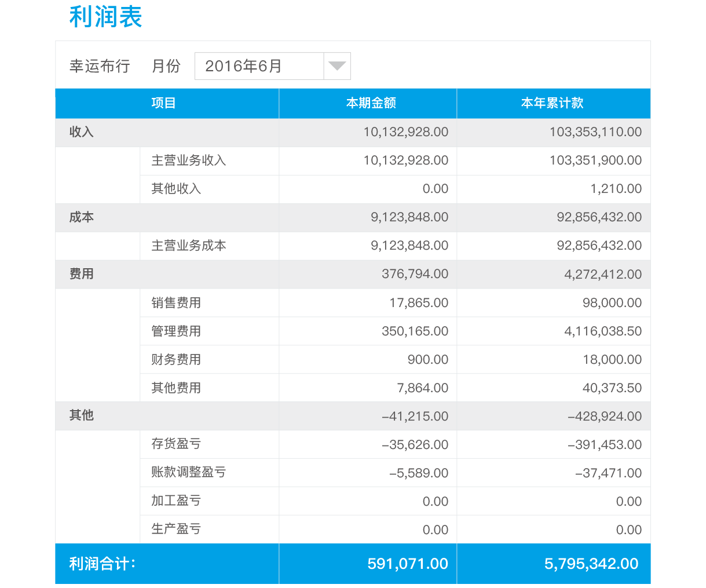The height and width of the screenshot is (588, 706).
Task: Select the 收入 category row
Action: [82, 132]
